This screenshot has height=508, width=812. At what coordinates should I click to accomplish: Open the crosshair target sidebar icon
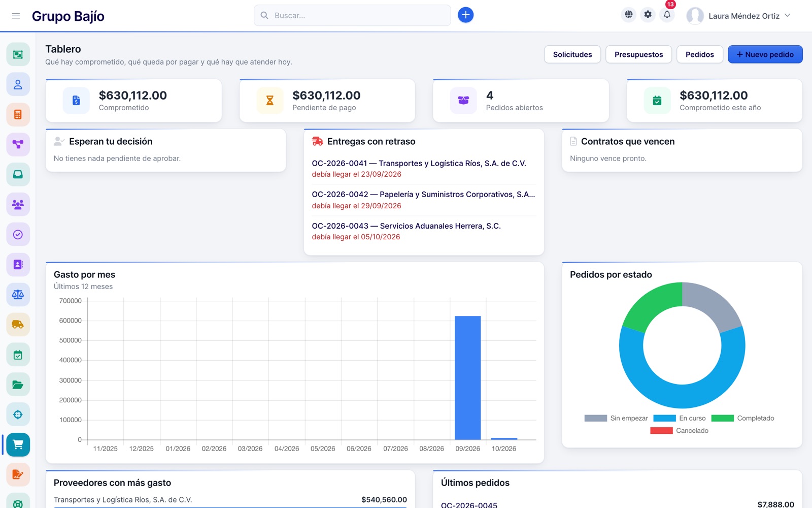(x=18, y=415)
